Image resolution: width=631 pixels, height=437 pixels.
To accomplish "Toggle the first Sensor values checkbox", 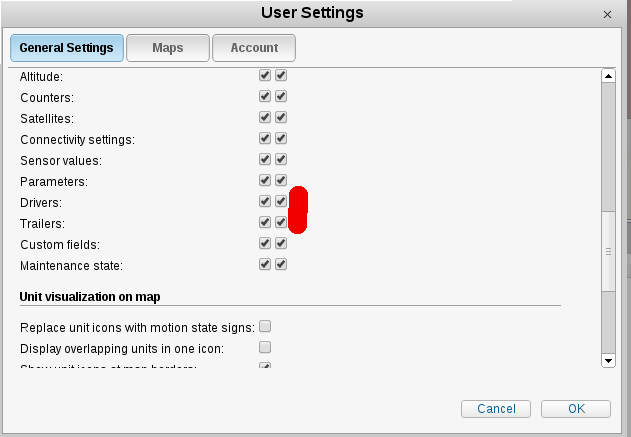I will [265, 160].
